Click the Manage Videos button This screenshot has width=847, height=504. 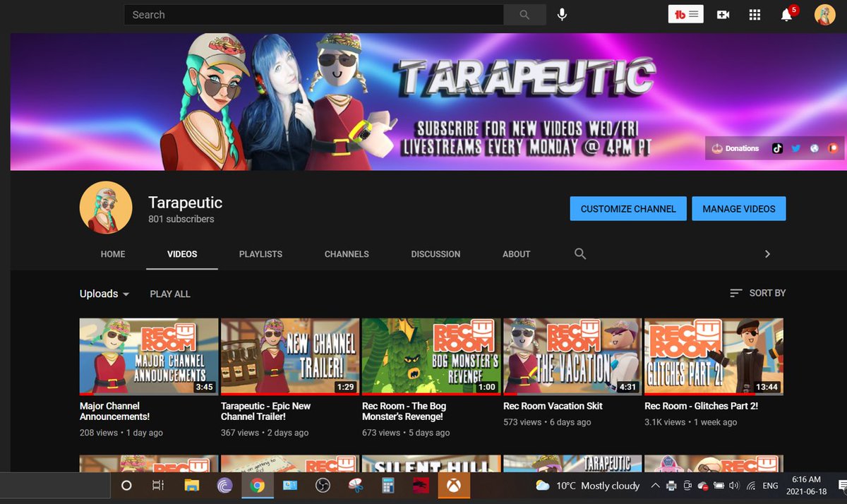tap(739, 209)
